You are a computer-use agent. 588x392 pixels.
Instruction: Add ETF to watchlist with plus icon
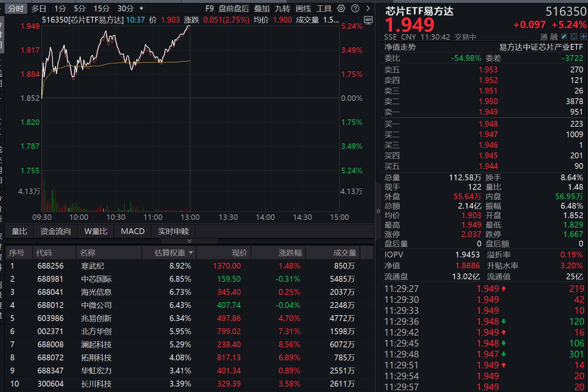coord(584,36)
